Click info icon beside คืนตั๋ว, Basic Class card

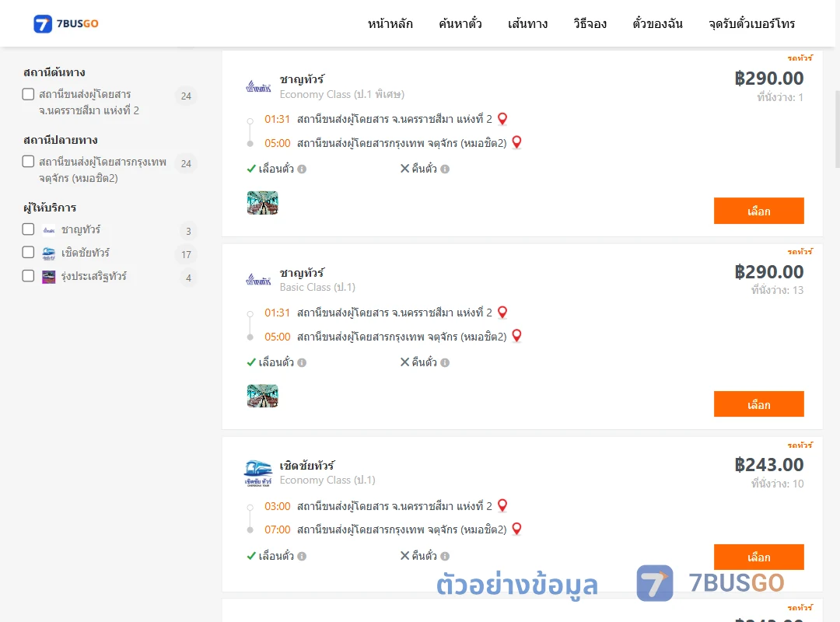click(x=445, y=362)
